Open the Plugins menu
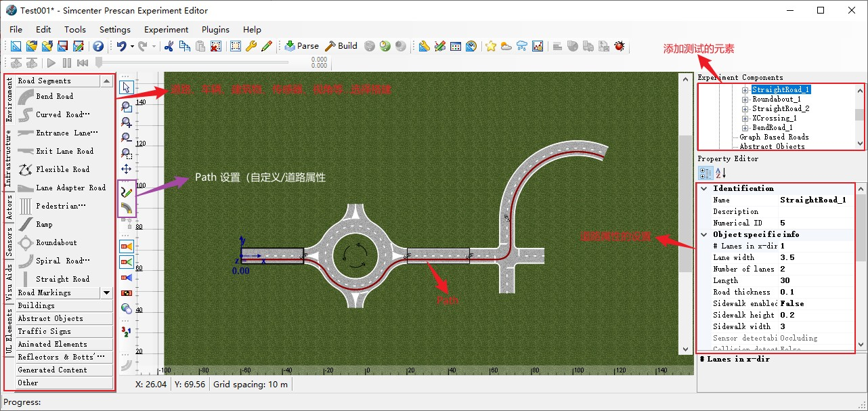The height and width of the screenshot is (411, 868). (x=215, y=30)
